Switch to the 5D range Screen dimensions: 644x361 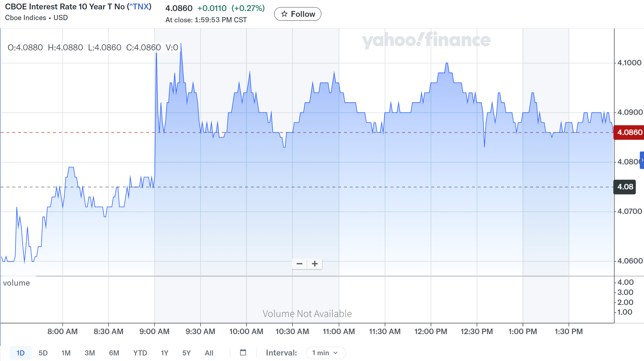tap(43, 353)
